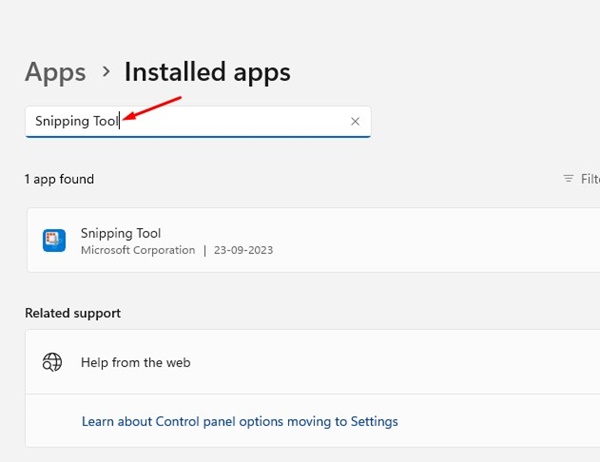Screen dimensions: 600x462
Task: Select the Snipping Tool app name
Action: [121, 233]
